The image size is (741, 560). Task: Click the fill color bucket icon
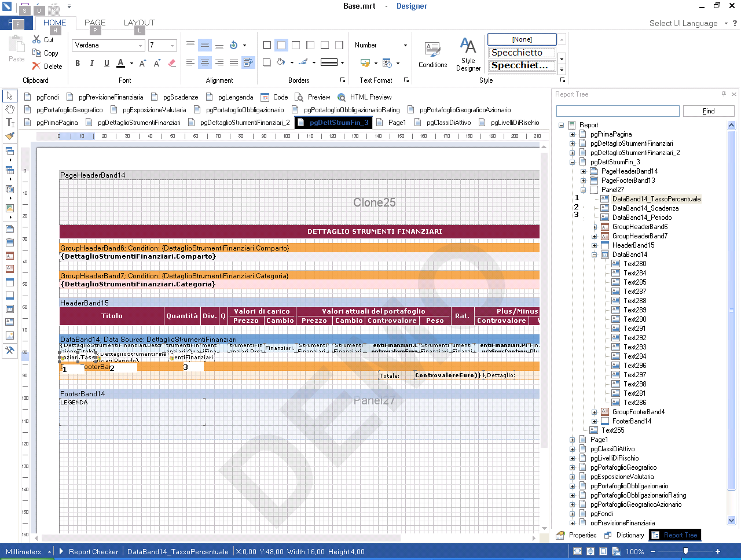[x=281, y=62]
